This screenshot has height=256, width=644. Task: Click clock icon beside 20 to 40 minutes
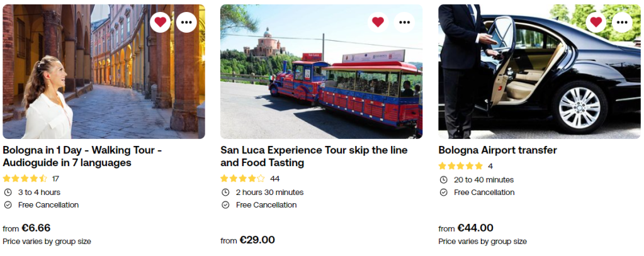443,180
